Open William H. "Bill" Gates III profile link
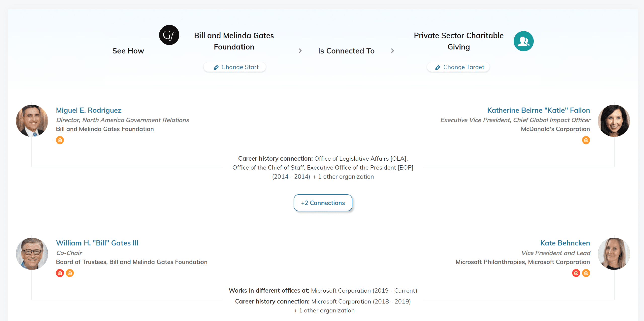 pyautogui.click(x=97, y=243)
